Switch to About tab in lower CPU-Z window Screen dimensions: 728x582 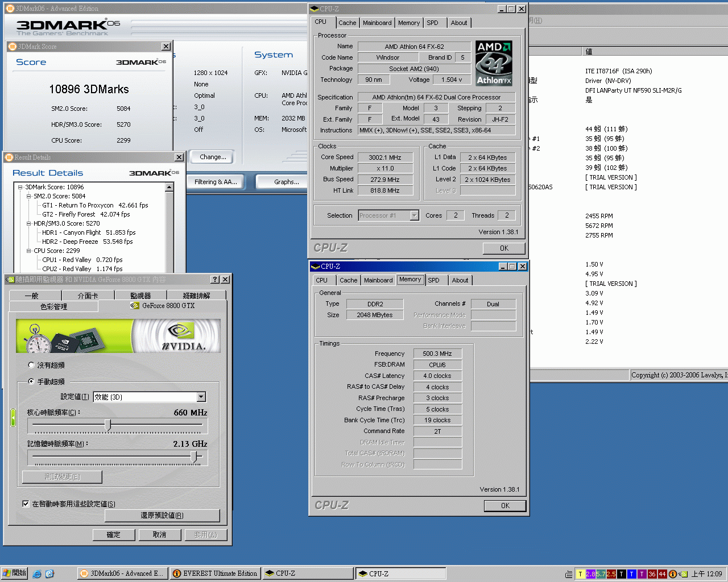click(460, 281)
